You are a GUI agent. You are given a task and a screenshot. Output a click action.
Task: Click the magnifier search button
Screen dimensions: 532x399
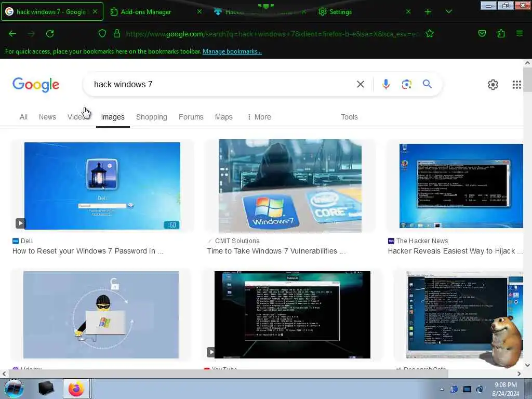coord(427,84)
